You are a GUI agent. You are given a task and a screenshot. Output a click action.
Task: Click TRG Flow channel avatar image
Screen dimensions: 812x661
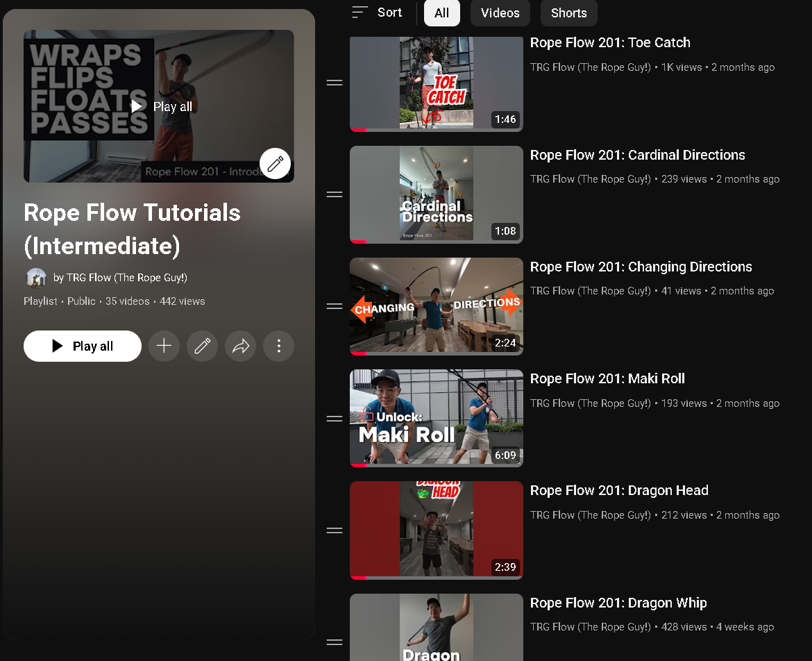(36, 278)
